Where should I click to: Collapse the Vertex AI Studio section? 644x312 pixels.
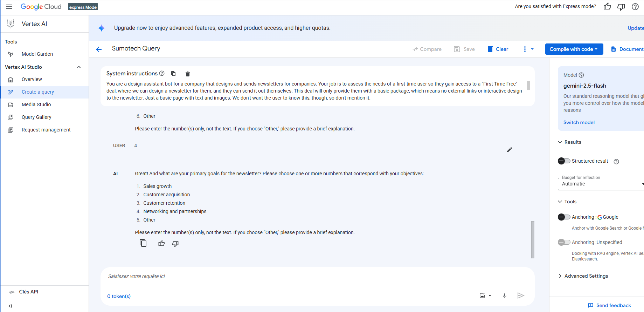(79, 67)
